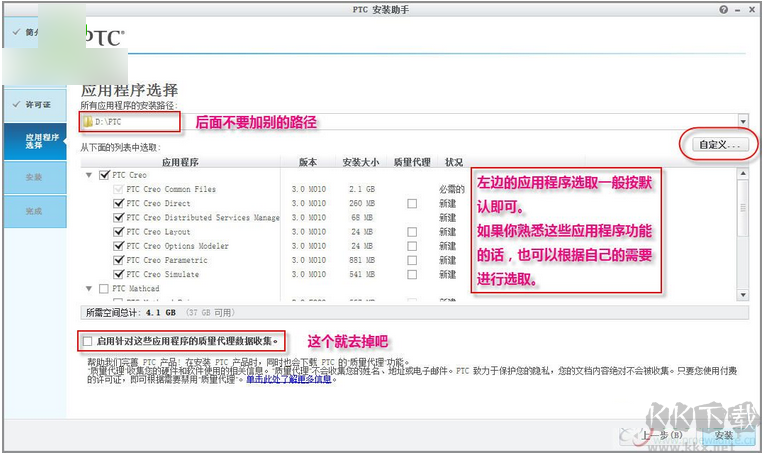762x454 pixels.
Task: Enable quality agent for PTC Creo Layout
Action: 411,232
